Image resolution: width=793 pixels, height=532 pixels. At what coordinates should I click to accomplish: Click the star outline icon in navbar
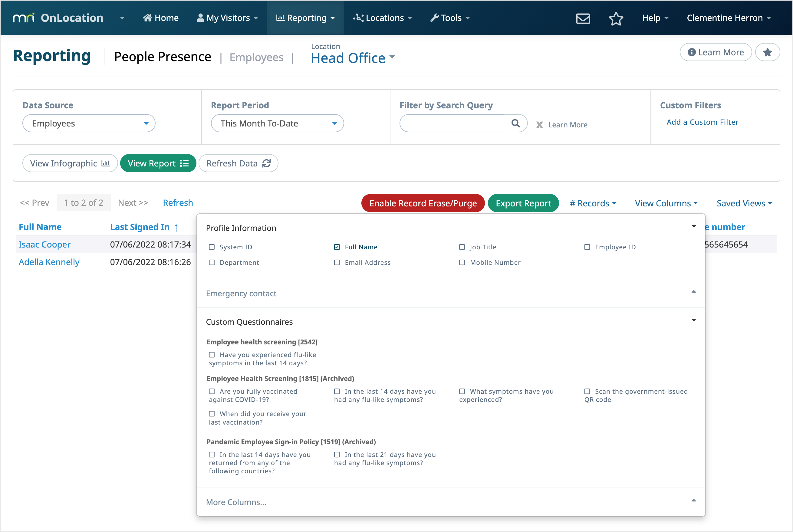coord(616,18)
